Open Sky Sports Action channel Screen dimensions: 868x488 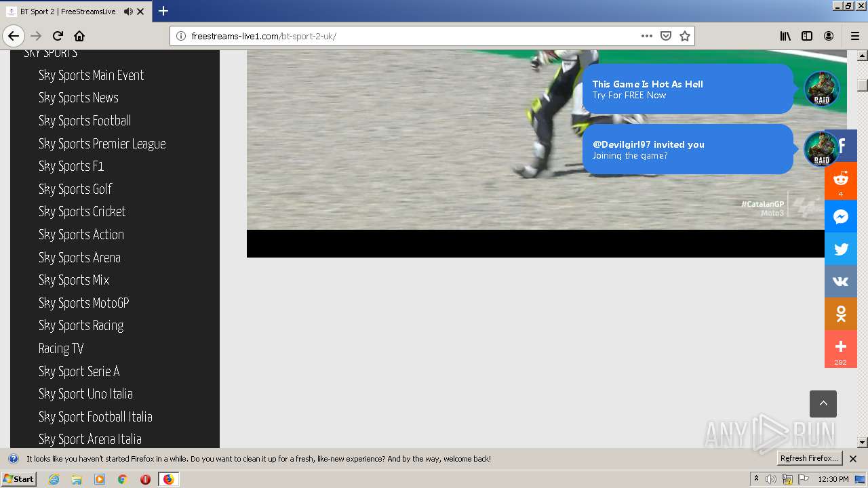[x=81, y=235]
